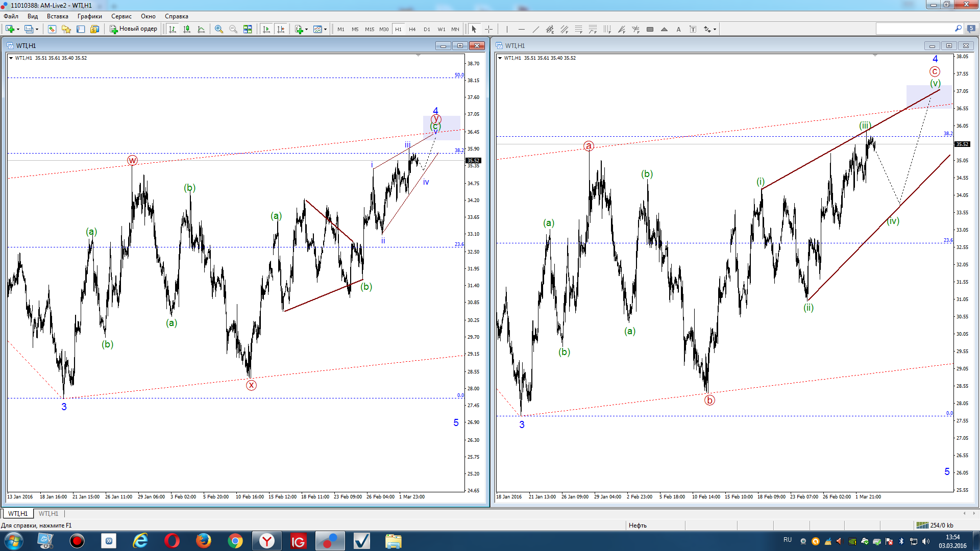Collapse right chart OHLC header triangle
The image size is (980, 551).
pyautogui.click(x=500, y=58)
